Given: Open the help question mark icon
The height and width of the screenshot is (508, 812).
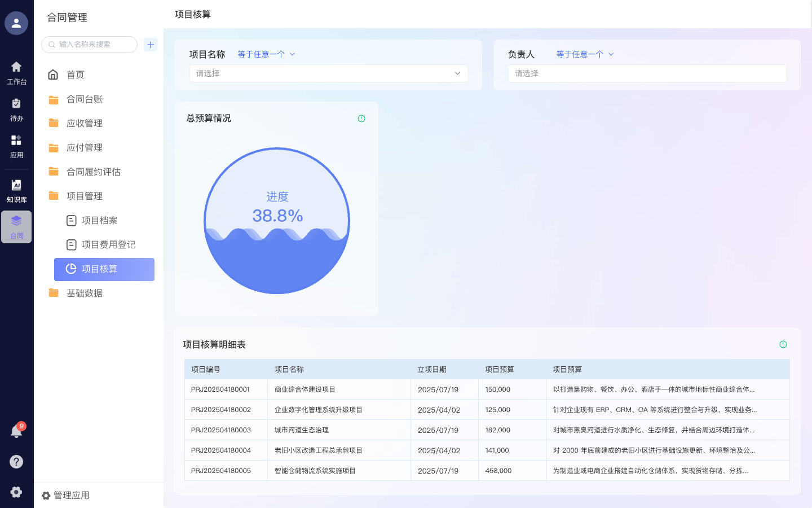Looking at the screenshot, I should (x=16, y=462).
